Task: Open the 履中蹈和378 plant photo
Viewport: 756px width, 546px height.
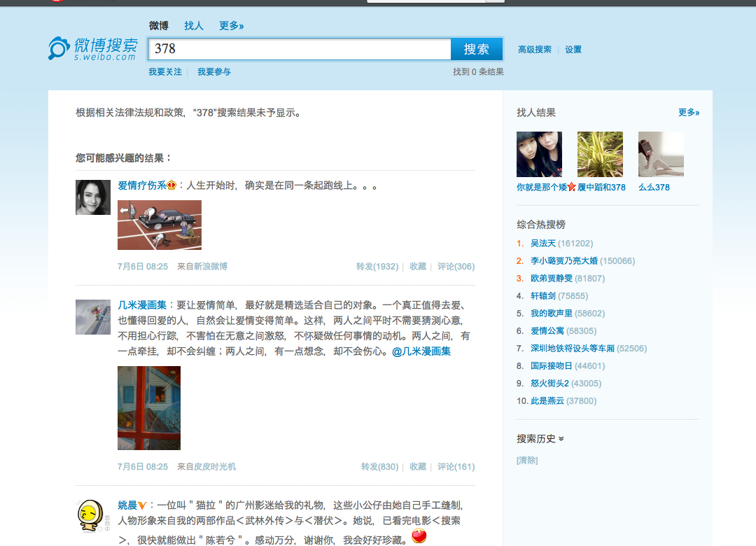Action: click(601, 154)
